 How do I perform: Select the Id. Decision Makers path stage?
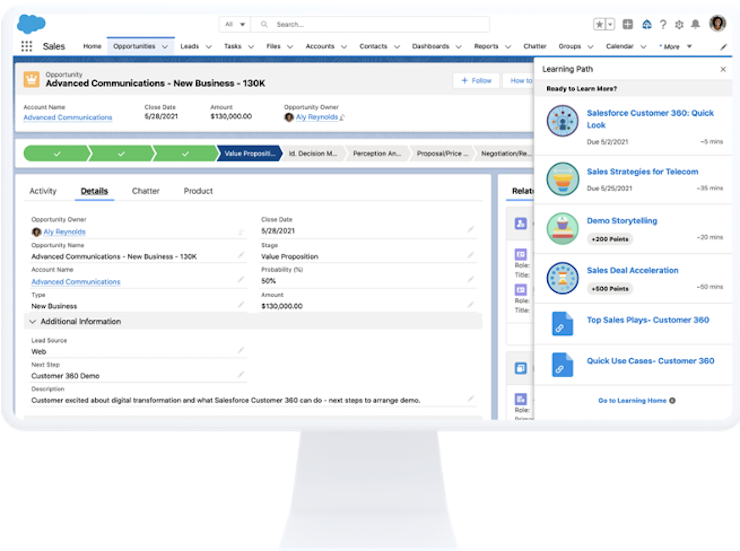click(x=313, y=153)
